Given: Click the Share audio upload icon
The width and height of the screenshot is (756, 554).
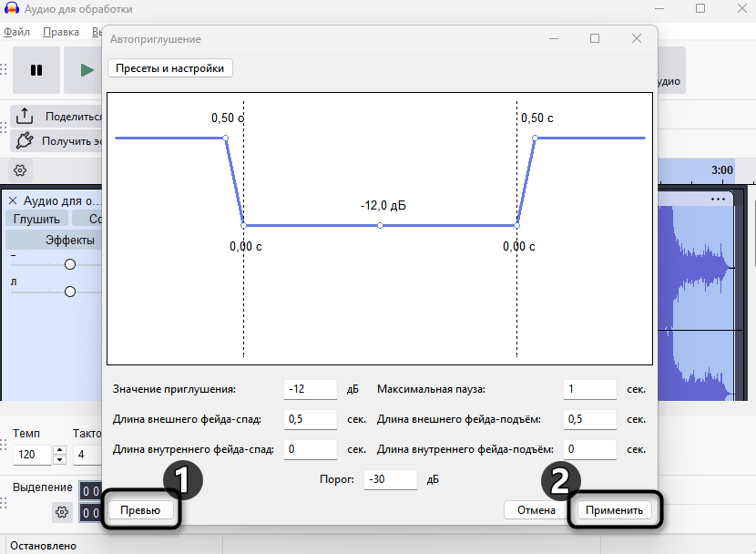Looking at the screenshot, I should click(x=25, y=117).
